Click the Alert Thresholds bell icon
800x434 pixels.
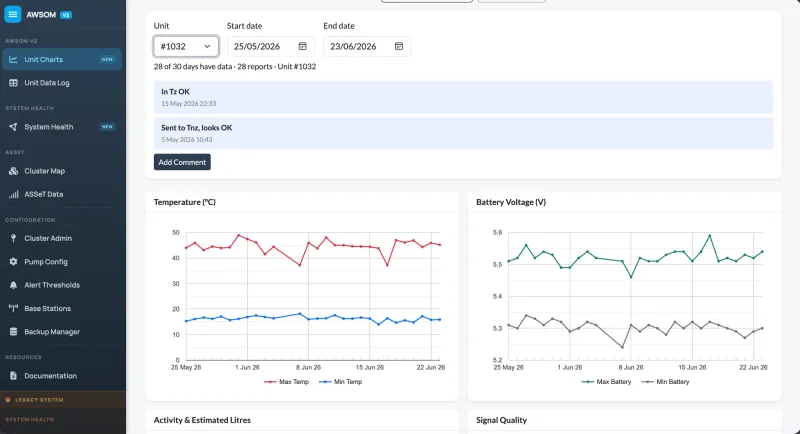tap(13, 285)
